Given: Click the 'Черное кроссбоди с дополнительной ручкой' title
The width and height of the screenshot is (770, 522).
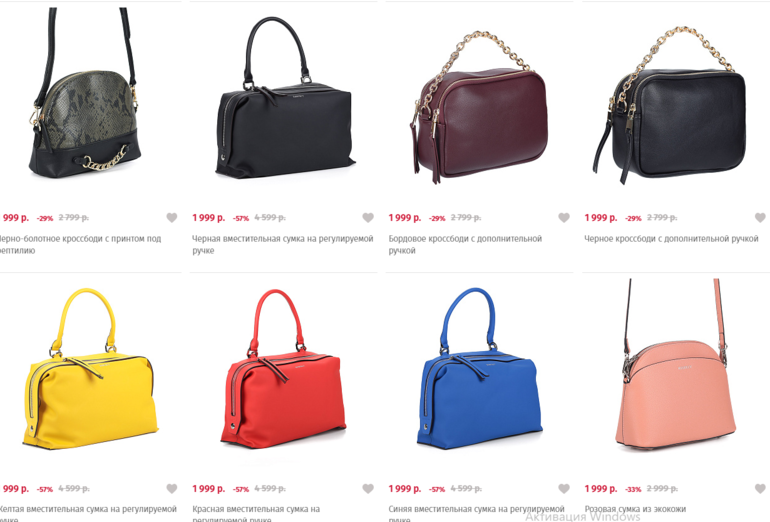Looking at the screenshot, I should pos(671,239).
